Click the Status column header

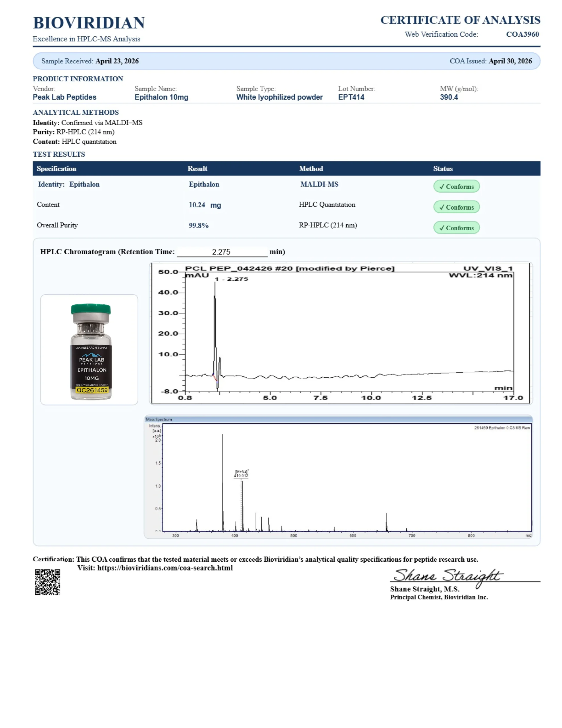pos(443,169)
